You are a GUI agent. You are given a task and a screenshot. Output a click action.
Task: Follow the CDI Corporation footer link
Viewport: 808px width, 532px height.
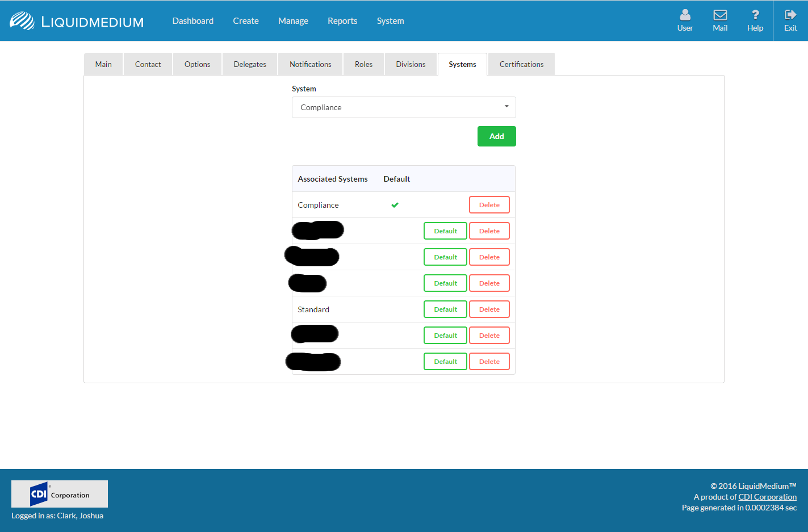tap(767, 497)
